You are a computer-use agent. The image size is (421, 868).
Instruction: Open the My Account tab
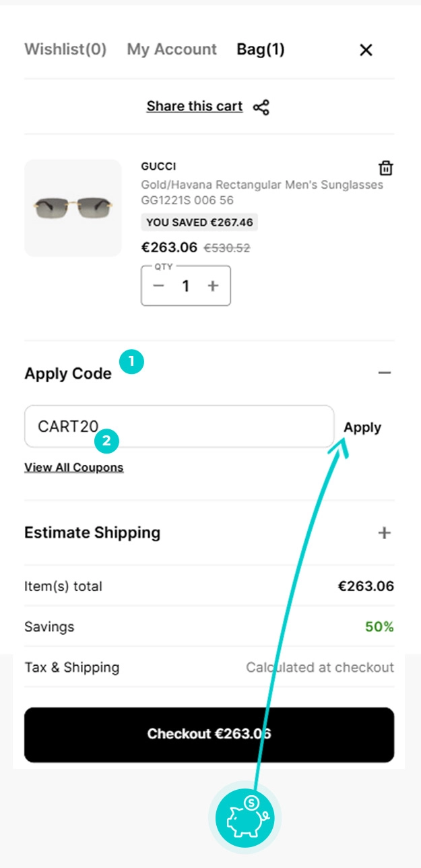pyautogui.click(x=172, y=49)
